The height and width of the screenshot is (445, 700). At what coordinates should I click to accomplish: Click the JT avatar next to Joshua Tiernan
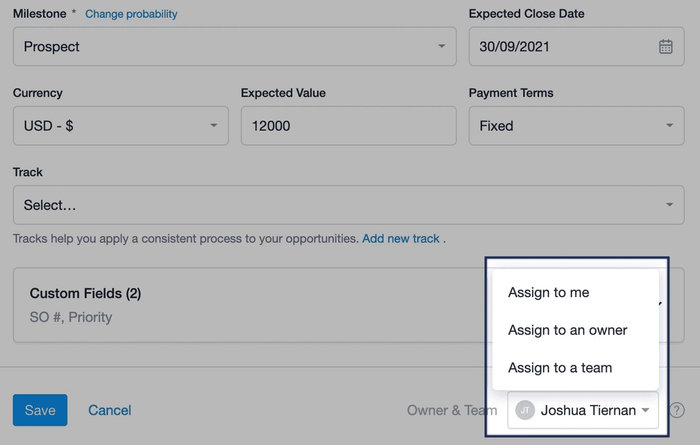525,410
